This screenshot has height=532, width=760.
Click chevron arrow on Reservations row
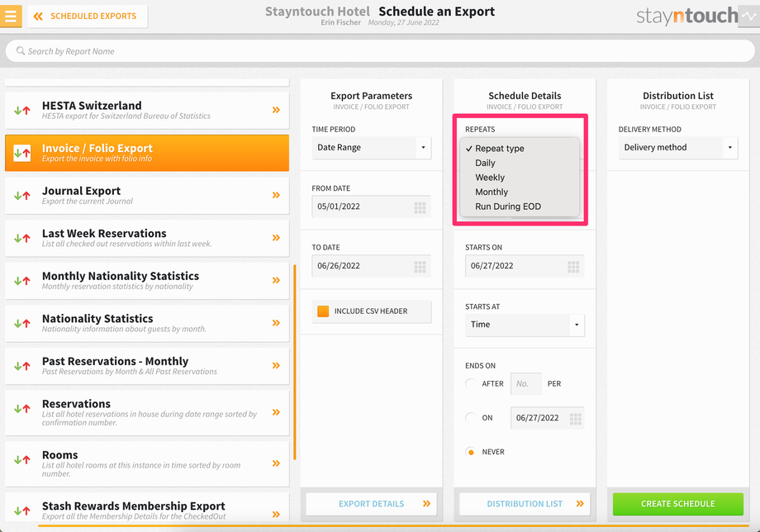click(276, 412)
